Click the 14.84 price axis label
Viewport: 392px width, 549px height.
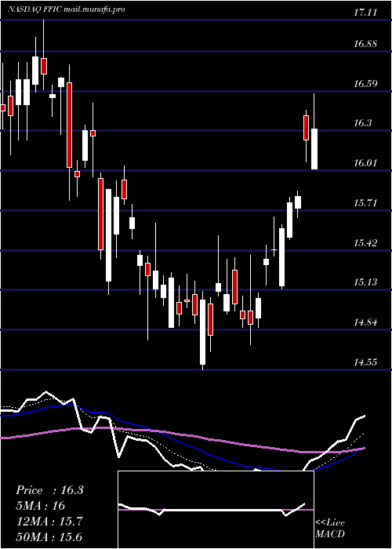click(x=365, y=322)
